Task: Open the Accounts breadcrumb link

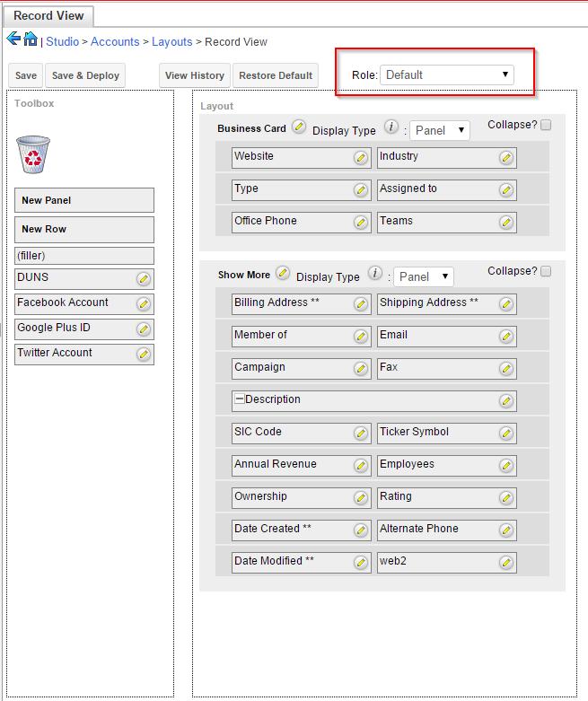Action: point(115,41)
